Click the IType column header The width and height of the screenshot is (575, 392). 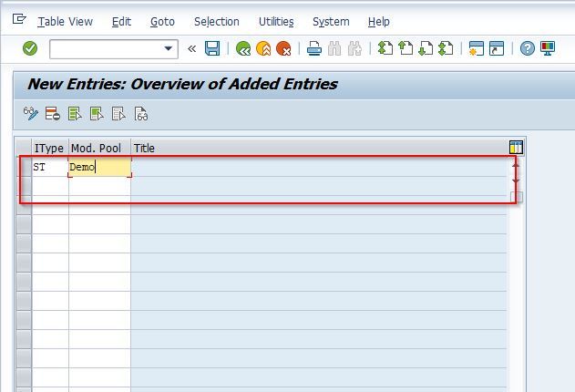pyautogui.click(x=50, y=149)
